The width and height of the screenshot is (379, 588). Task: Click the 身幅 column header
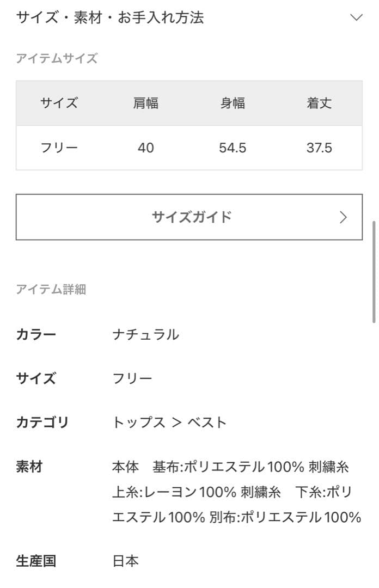233,103
